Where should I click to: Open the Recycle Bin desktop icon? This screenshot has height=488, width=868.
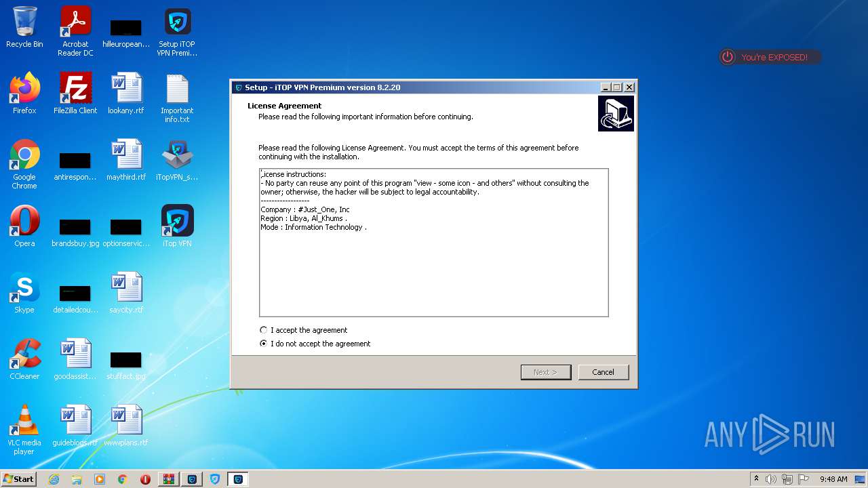coord(24,28)
